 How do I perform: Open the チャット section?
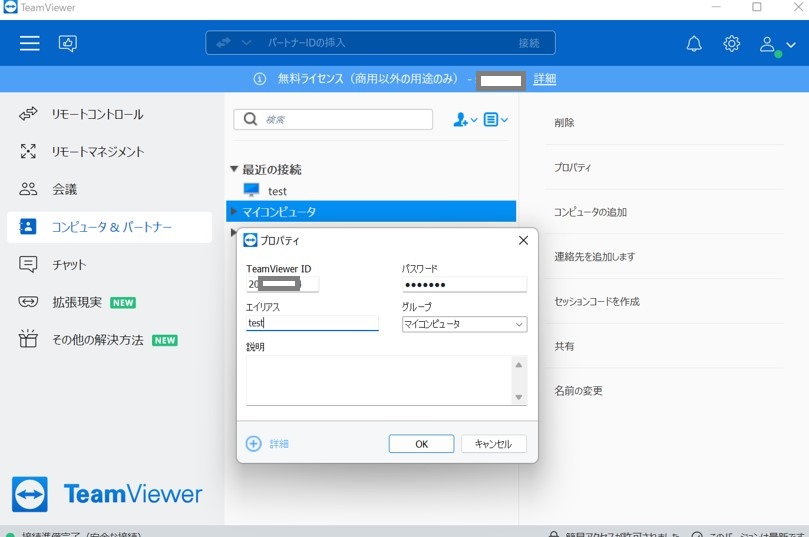click(x=69, y=265)
